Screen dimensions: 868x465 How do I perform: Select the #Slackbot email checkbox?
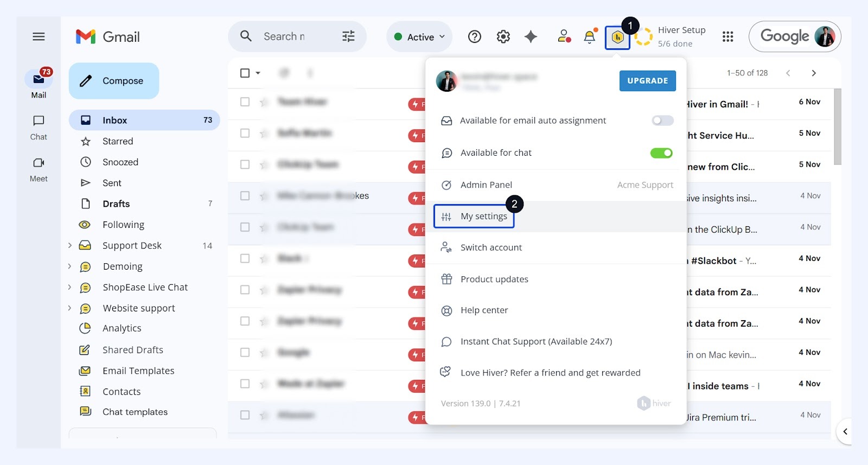[245, 258]
